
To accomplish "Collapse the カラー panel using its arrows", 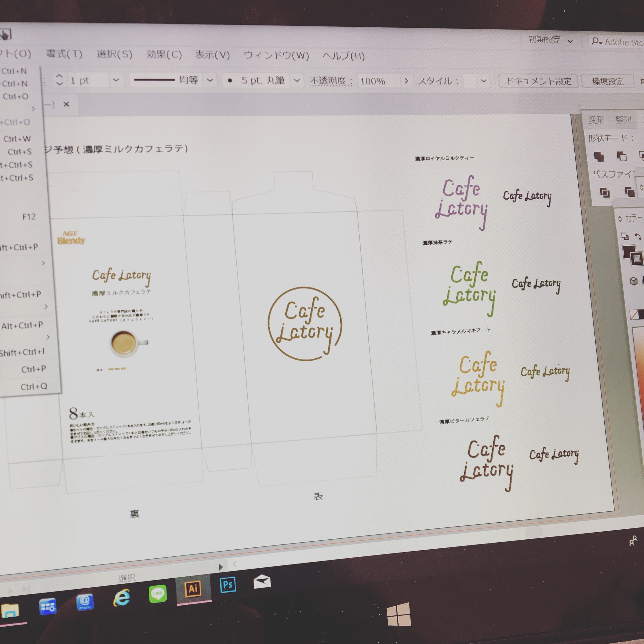I will click(620, 219).
